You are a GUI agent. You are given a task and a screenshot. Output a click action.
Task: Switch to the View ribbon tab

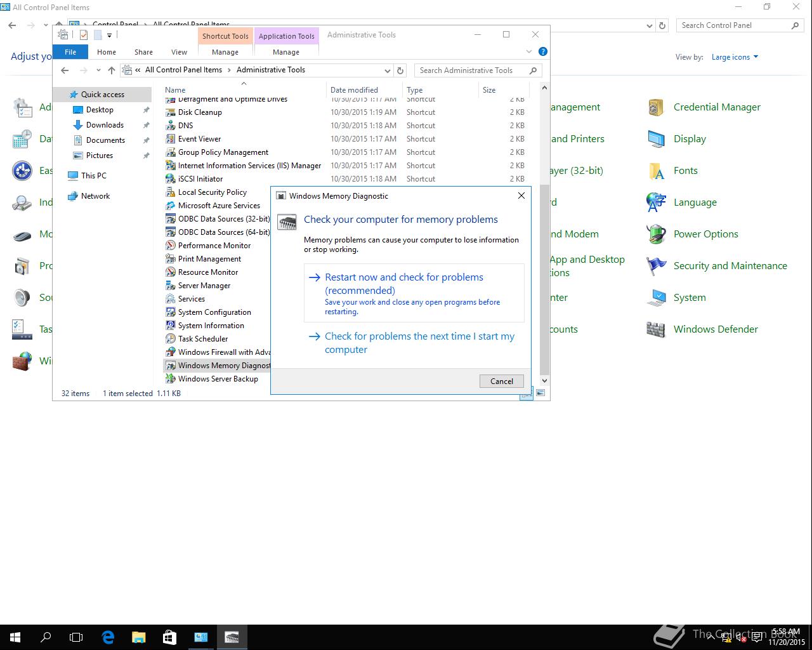coord(179,52)
